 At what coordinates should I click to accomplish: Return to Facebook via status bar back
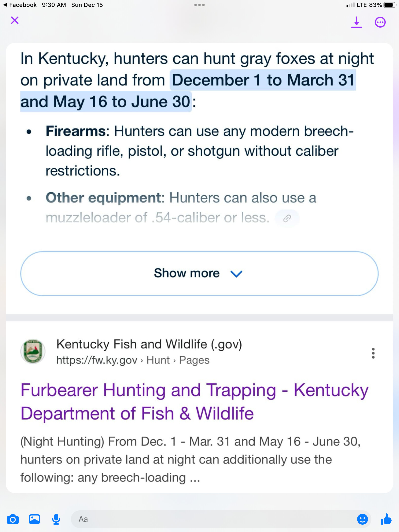[x=20, y=5]
